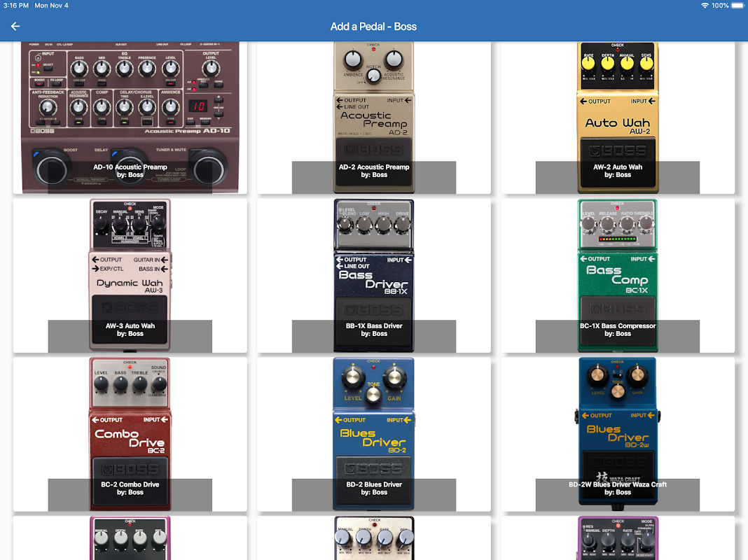Click the 'BC-1X Bass Compressor' caption
Image resolution: width=748 pixels, height=560 pixels.
point(617,326)
